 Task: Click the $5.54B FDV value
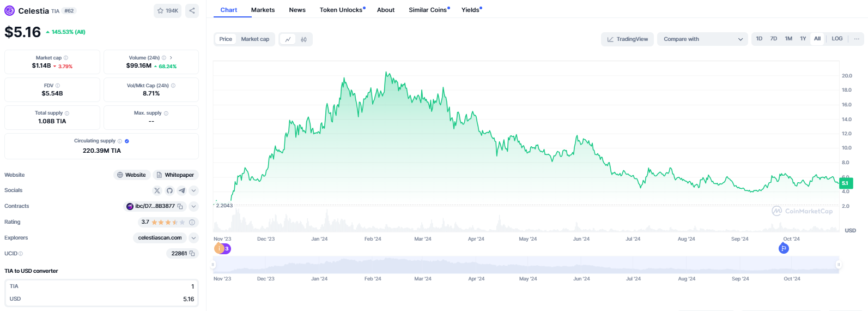[52, 94]
